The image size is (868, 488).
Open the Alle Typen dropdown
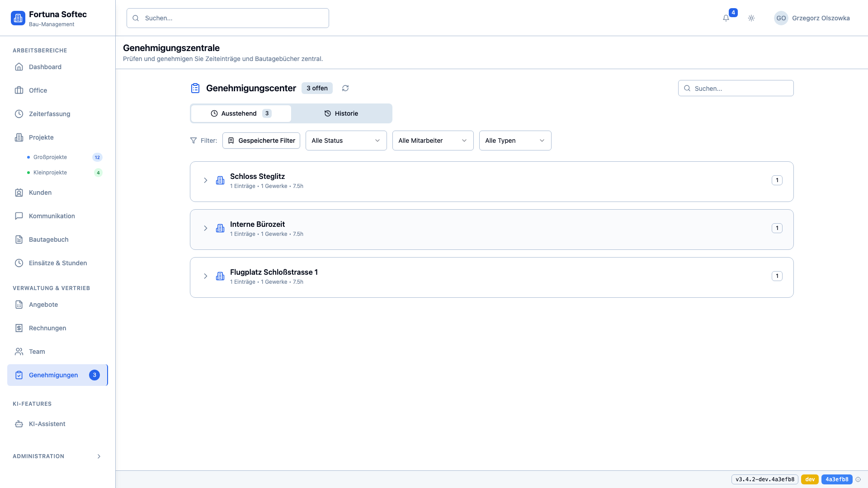515,141
